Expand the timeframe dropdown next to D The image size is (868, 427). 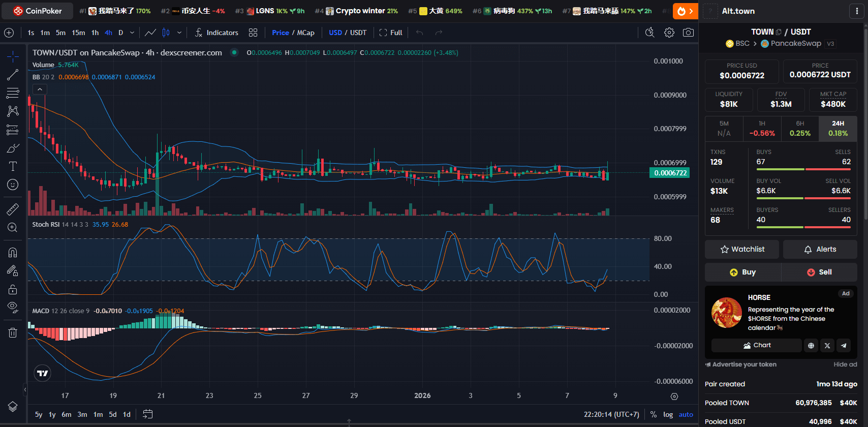coord(132,33)
